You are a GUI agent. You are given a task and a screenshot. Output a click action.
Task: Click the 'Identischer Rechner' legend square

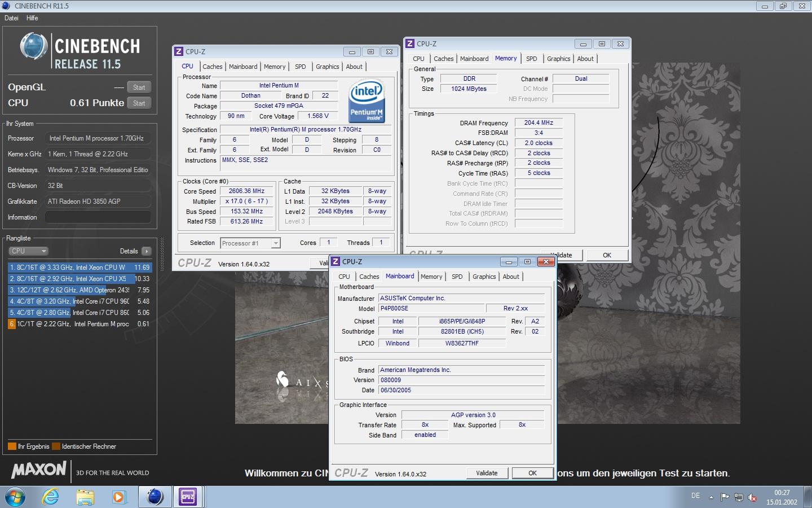tap(56, 446)
